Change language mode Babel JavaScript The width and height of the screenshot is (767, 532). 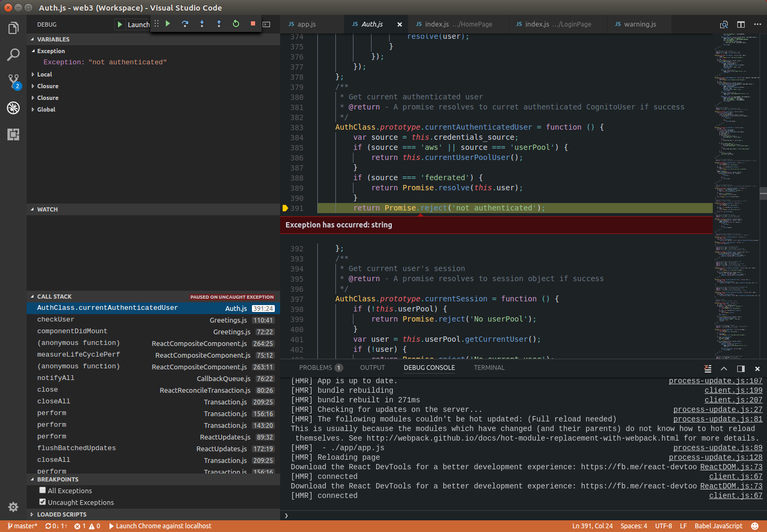point(718,526)
